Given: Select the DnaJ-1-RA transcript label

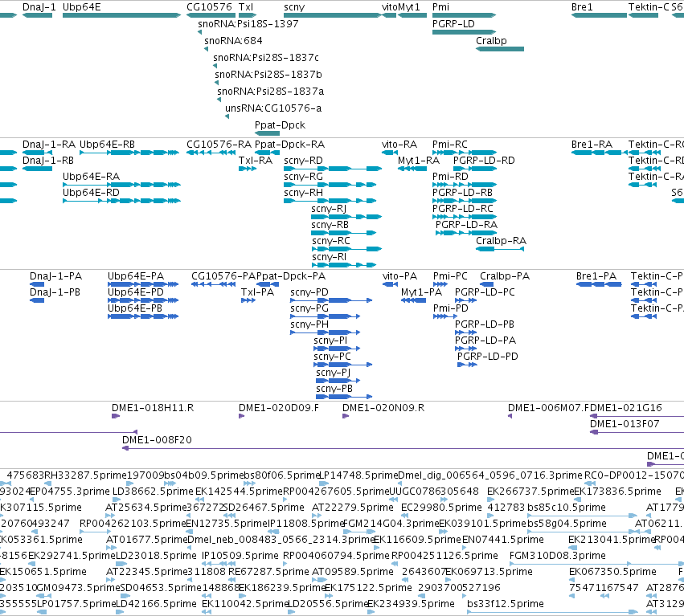Looking at the screenshot, I should click(x=49, y=145).
